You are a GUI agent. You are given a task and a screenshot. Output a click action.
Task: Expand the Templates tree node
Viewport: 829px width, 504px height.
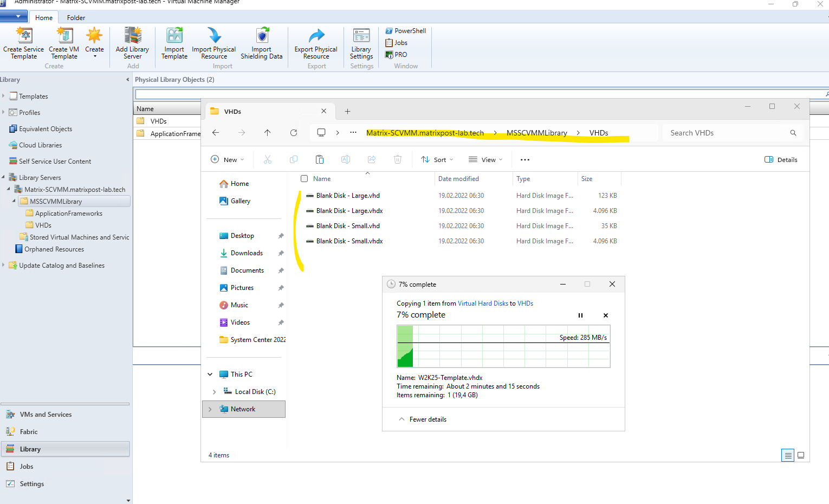click(3, 96)
